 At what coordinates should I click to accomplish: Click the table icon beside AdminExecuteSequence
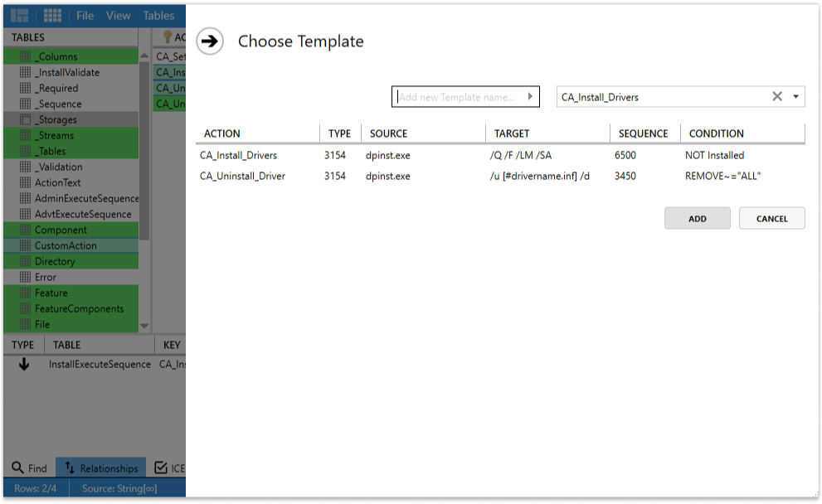[25, 198]
